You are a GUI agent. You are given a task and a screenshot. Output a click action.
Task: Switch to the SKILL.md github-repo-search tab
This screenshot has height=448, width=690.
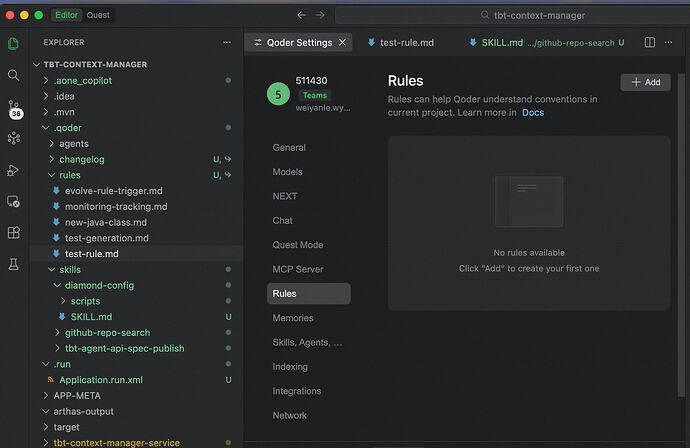click(547, 42)
